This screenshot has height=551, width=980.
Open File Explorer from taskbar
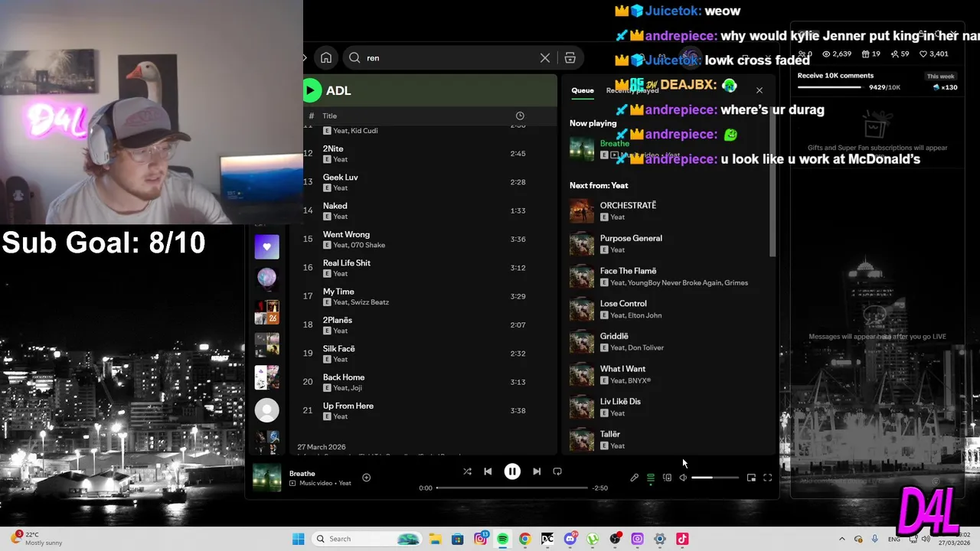435,539
